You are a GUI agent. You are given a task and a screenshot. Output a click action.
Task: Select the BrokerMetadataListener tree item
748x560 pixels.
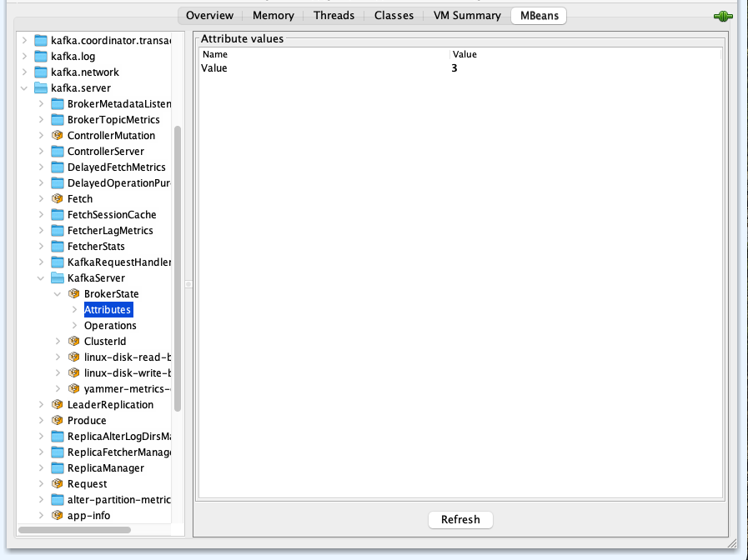(119, 104)
